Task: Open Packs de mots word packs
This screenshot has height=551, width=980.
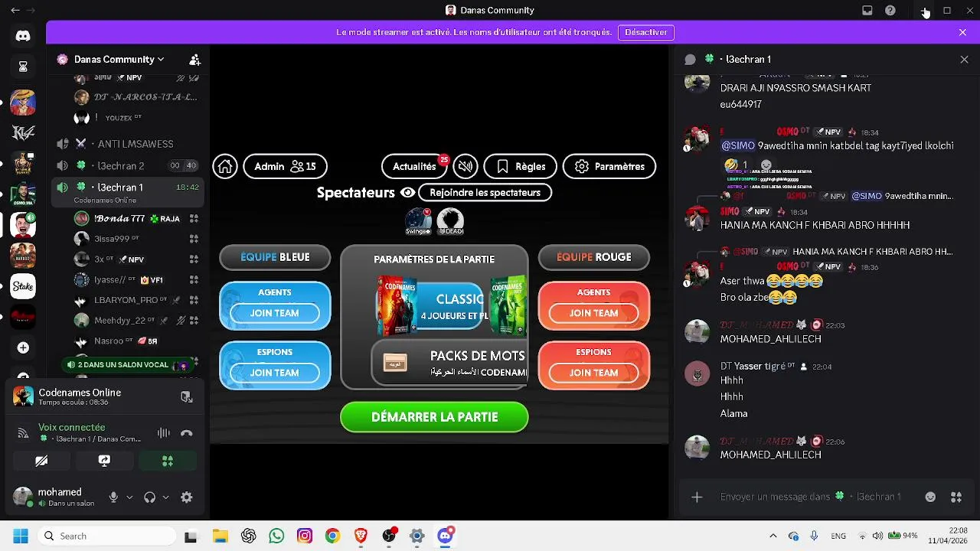Action: tap(449, 363)
